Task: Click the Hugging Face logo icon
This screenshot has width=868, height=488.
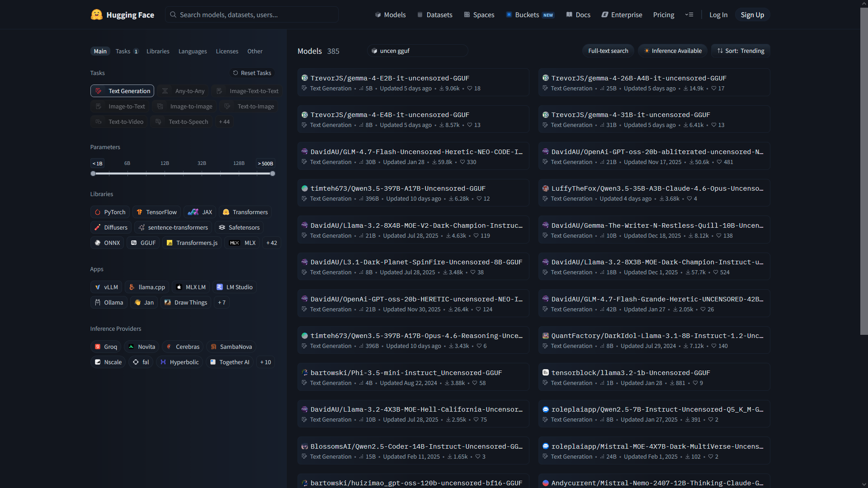Action: pyautogui.click(x=96, y=14)
